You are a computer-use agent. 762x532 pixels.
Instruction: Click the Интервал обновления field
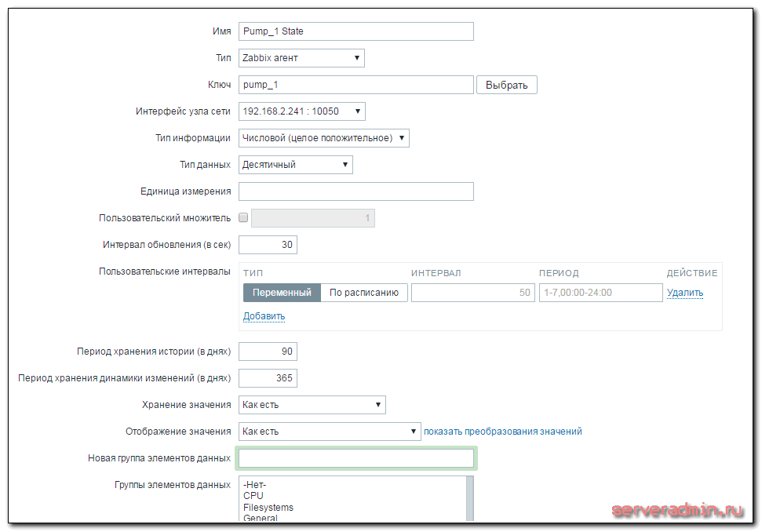[268, 245]
